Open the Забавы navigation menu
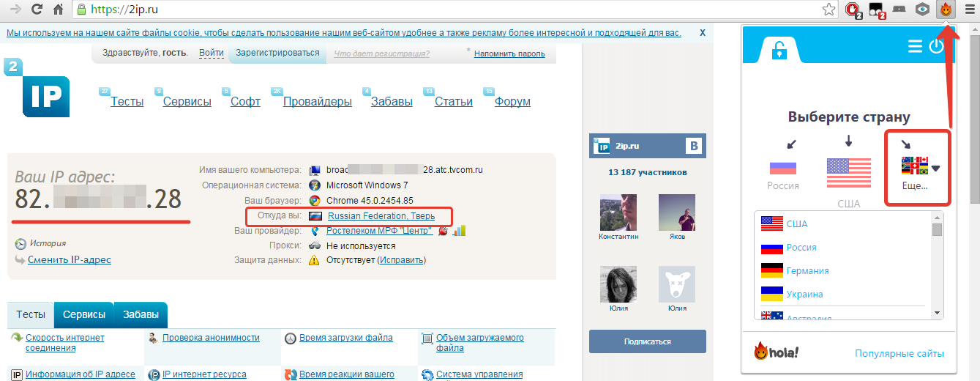This screenshot has height=381, width=980. pos(392,102)
